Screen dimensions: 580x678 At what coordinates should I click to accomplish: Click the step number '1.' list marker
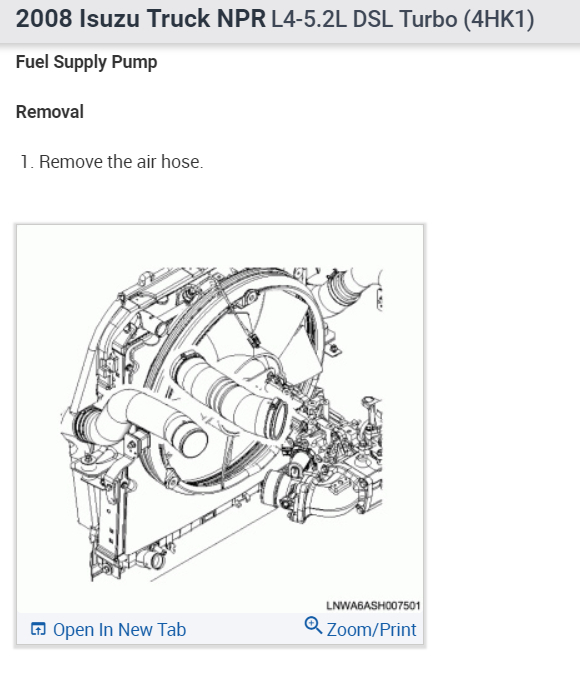coord(27,162)
